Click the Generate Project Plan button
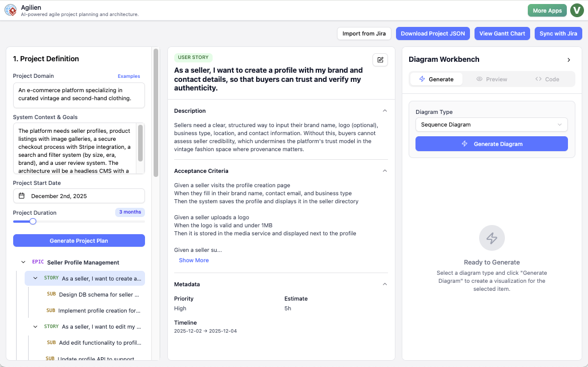Viewport: 588px width, 367px height. [79, 240]
